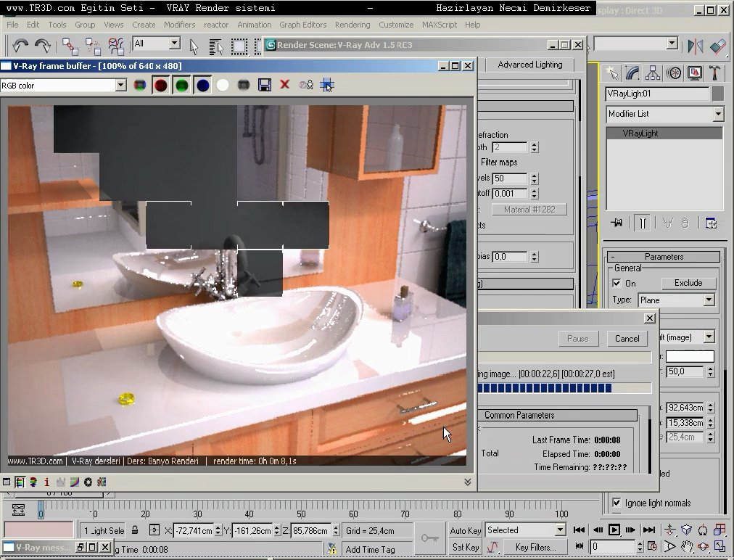Switch frame buffer to RGB channels icon
This screenshot has width=734, height=560.
[x=139, y=85]
